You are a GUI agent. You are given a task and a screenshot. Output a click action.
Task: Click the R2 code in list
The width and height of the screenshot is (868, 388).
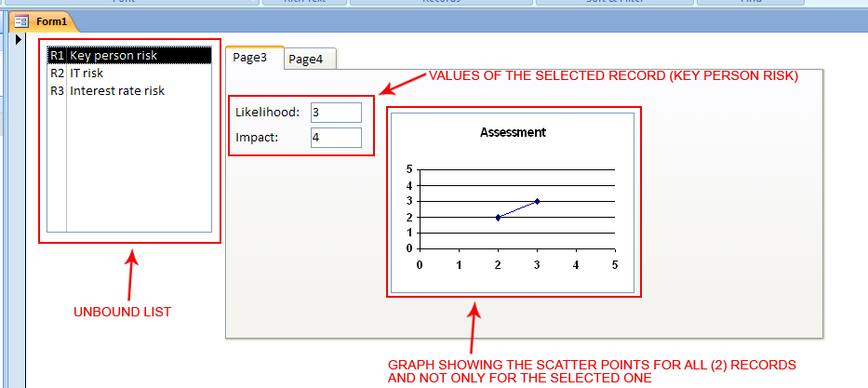click(x=57, y=73)
